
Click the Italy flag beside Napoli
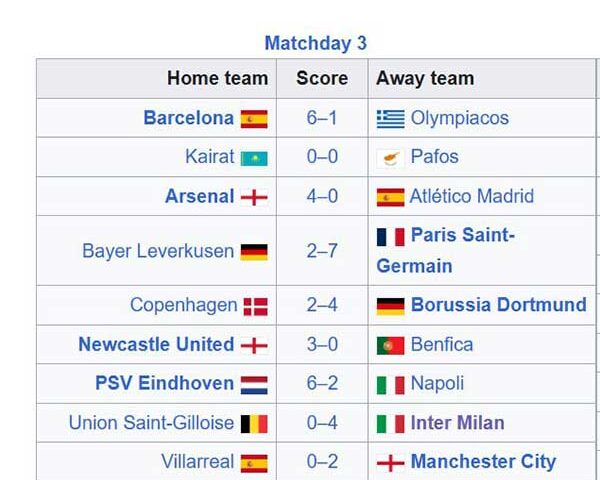390,384
